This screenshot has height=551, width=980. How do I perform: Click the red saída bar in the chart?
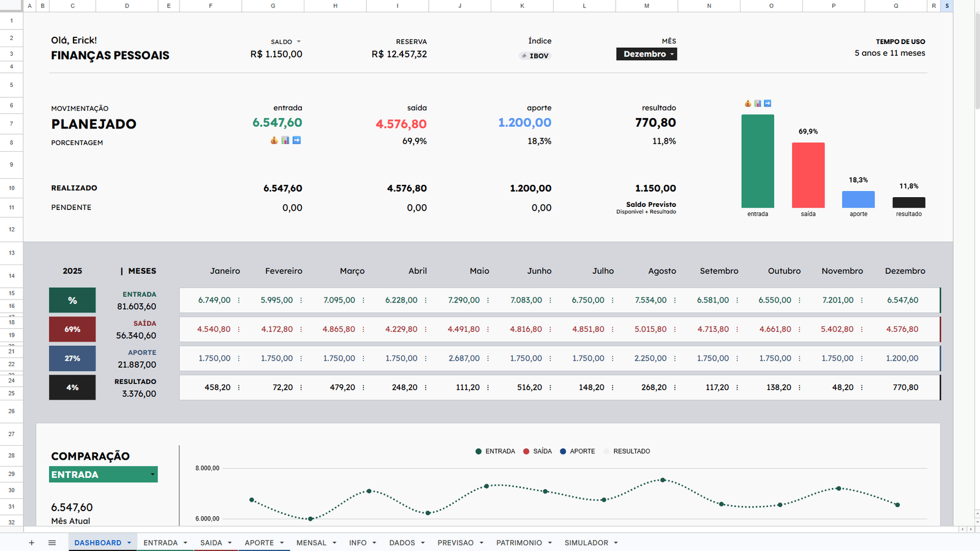point(809,175)
